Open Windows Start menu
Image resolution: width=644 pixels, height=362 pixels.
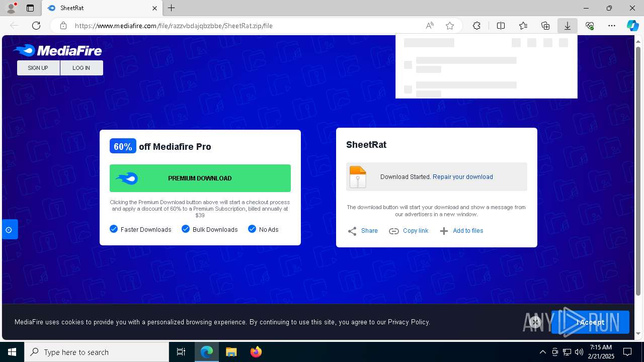12,352
